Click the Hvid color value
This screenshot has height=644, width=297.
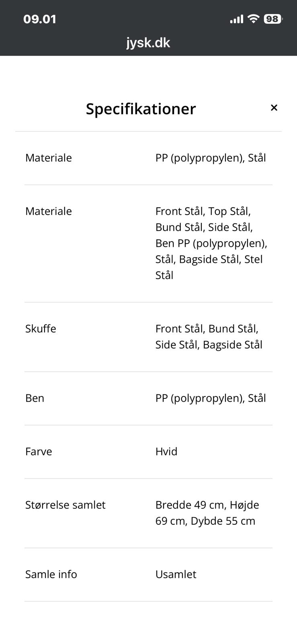tap(166, 452)
